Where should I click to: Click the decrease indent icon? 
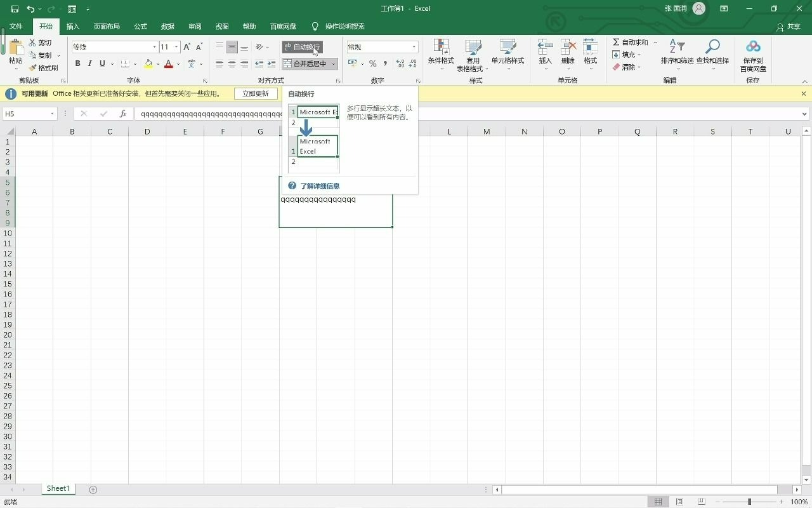point(259,63)
